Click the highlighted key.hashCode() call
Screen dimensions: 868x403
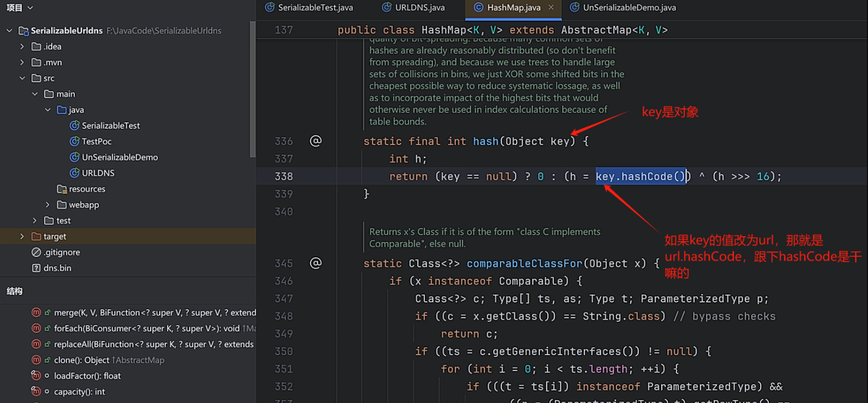coord(641,176)
